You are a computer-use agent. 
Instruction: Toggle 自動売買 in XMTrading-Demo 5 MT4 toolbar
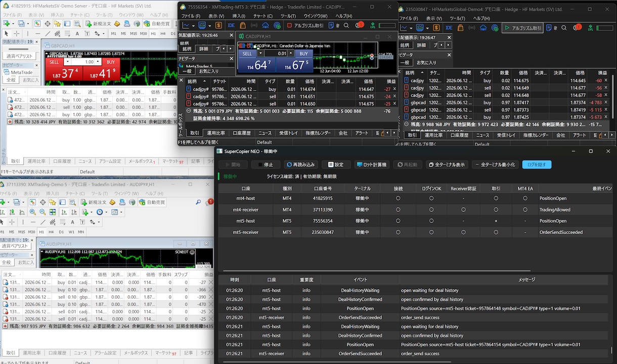click(152, 202)
